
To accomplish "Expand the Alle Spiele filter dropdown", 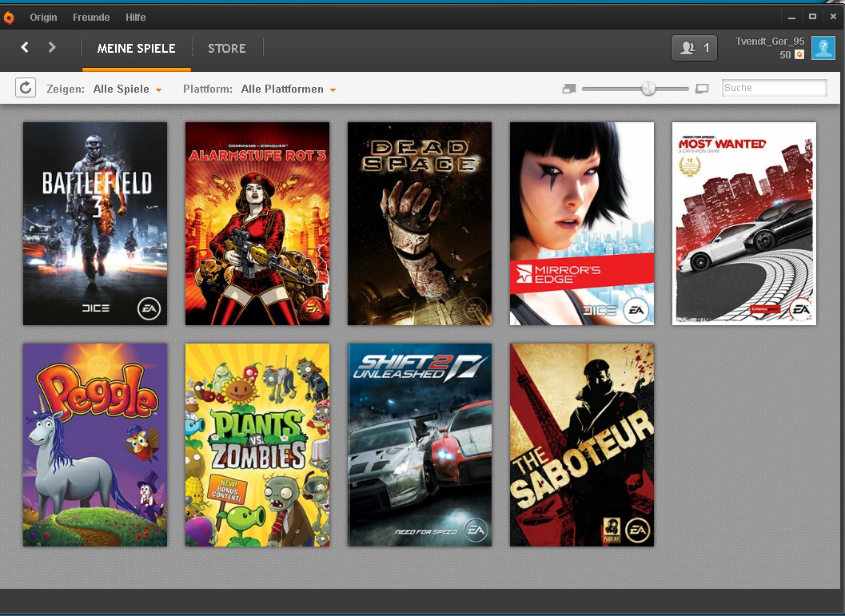I will (127, 89).
